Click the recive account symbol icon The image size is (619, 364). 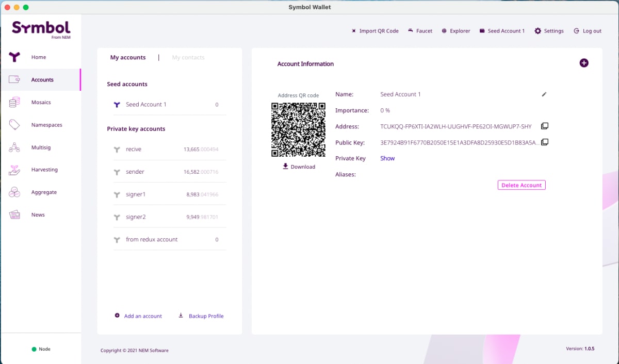click(117, 150)
